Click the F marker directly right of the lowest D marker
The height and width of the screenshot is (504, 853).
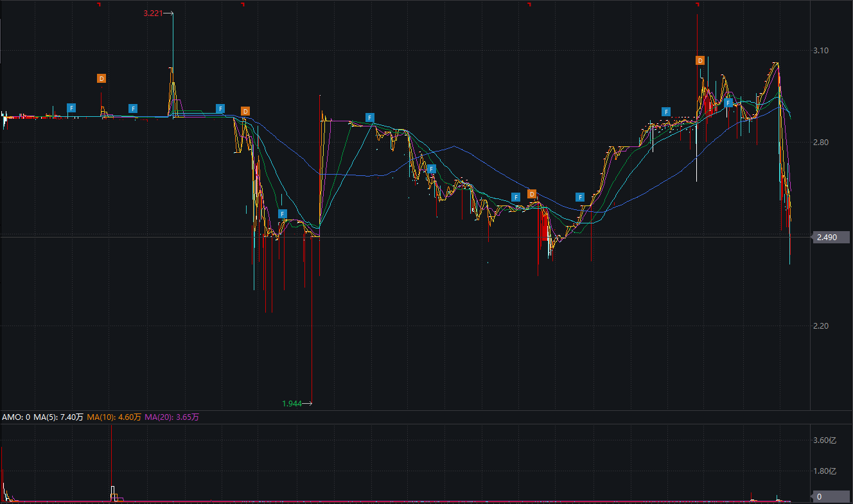pos(580,197)
